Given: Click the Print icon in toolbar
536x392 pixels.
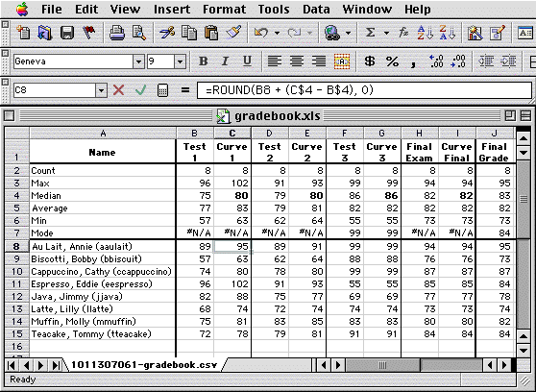Looking at the screenshot, I should click(116, 34).
